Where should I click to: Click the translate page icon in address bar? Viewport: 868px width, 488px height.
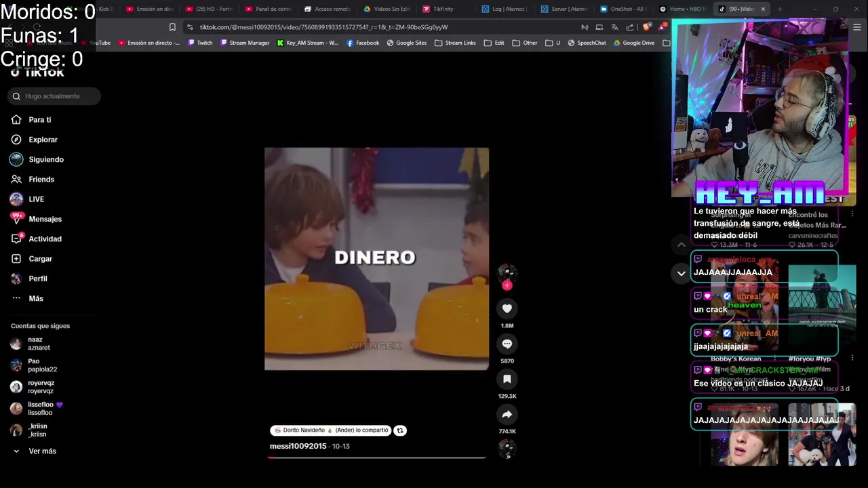[614, 27]
